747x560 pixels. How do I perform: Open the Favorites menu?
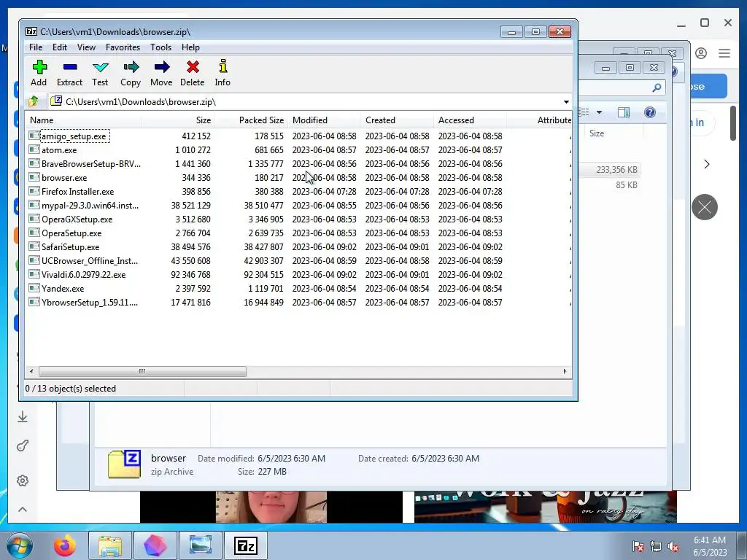[x=123, y=47]
